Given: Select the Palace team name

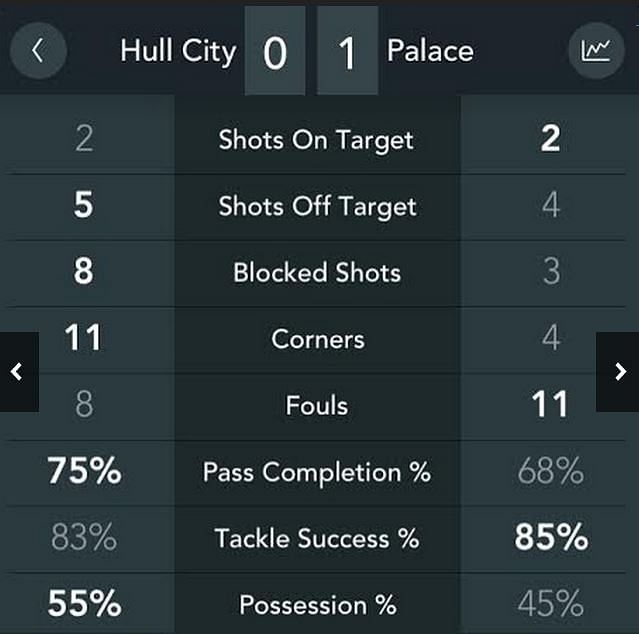Looking at the screenshot, I should tap(430, 51).
